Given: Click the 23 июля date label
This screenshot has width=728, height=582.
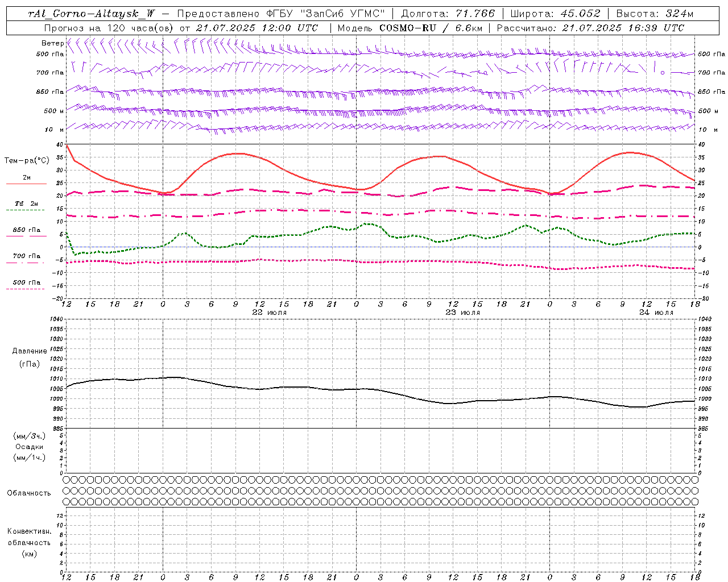Looking at the screenshot, I should point(463,313).
